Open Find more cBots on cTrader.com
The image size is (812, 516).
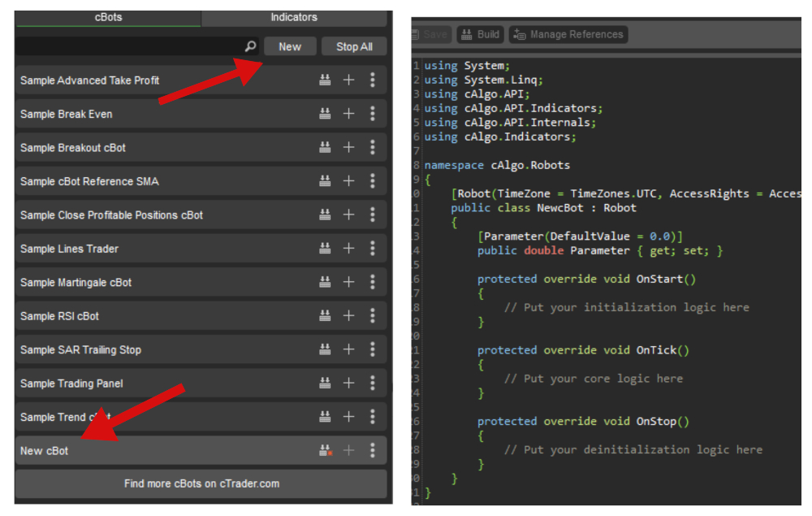pyautogui.click(x=201, y=483)
